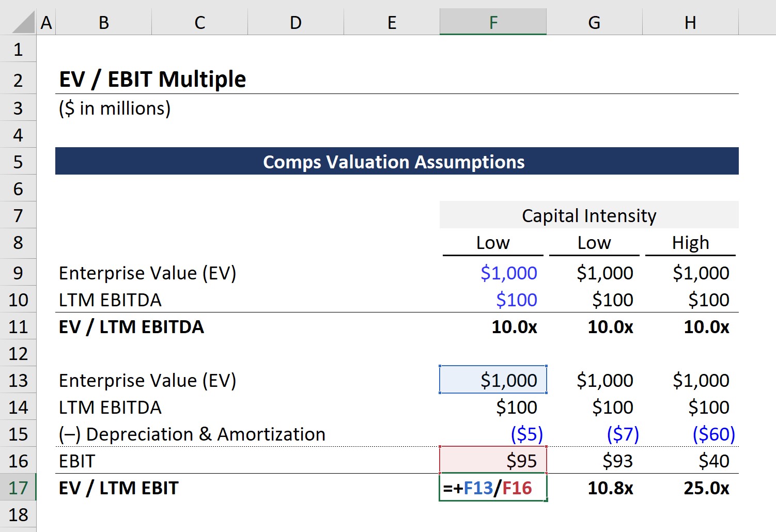Select column B header

103,22
